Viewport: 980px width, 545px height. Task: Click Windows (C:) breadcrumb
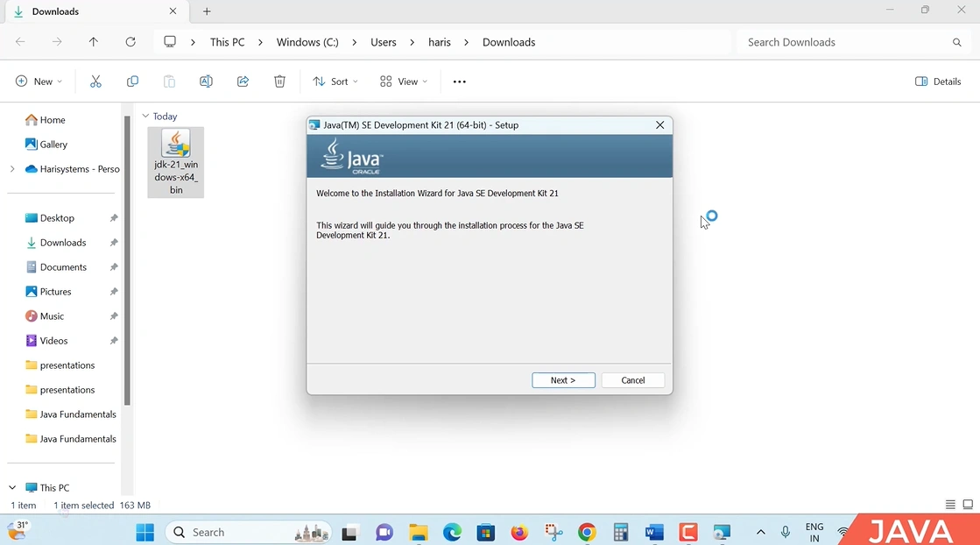(307, 43)
